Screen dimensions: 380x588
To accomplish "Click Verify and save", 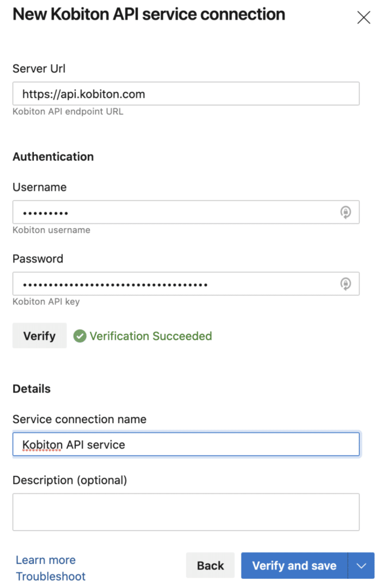I will [294, 565].
